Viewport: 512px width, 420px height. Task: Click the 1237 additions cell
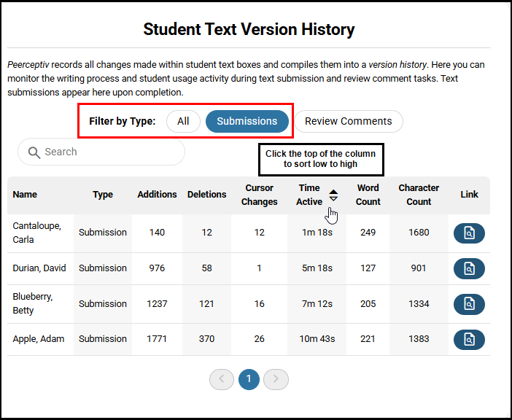(x=157, y=304)
